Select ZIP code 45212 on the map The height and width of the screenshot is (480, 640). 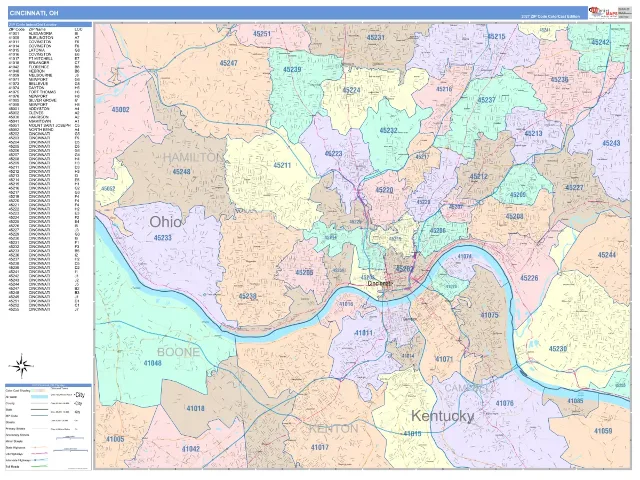tap(478, 177)
